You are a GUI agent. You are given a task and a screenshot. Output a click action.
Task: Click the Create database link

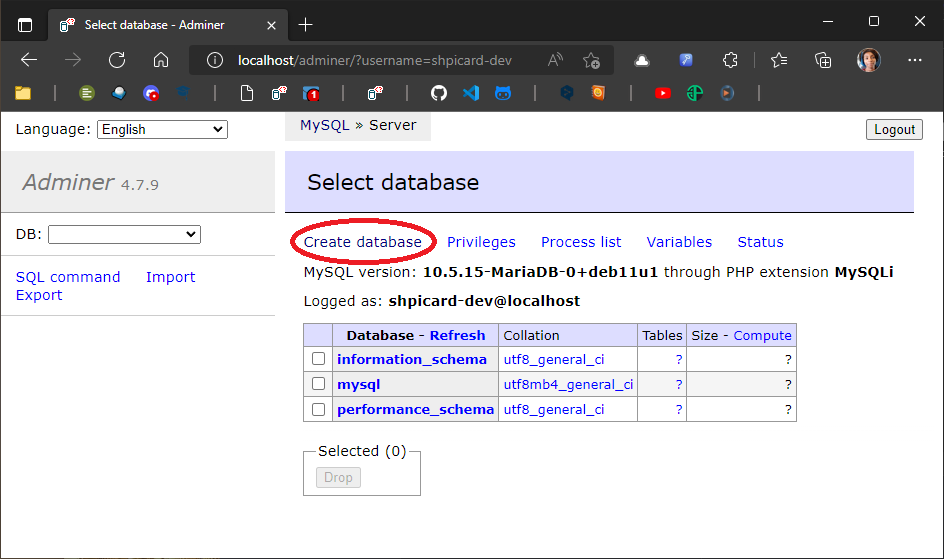coord(362,242)
